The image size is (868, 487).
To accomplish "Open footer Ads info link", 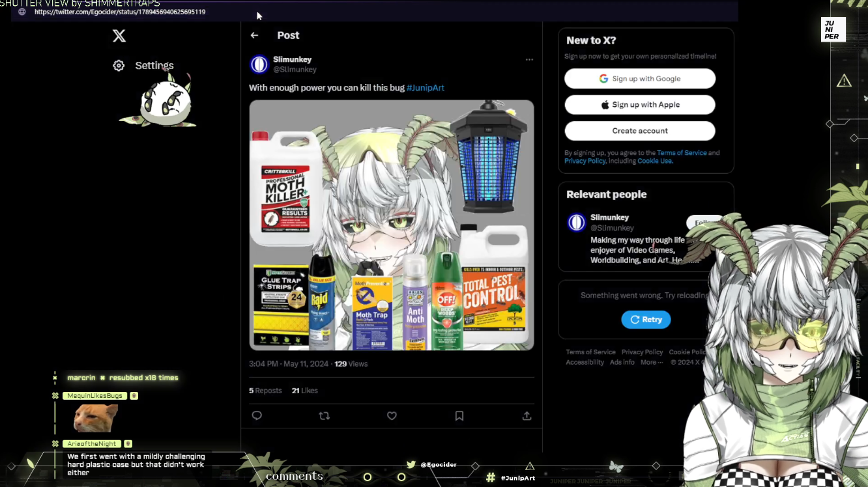I will pos(622,363).
